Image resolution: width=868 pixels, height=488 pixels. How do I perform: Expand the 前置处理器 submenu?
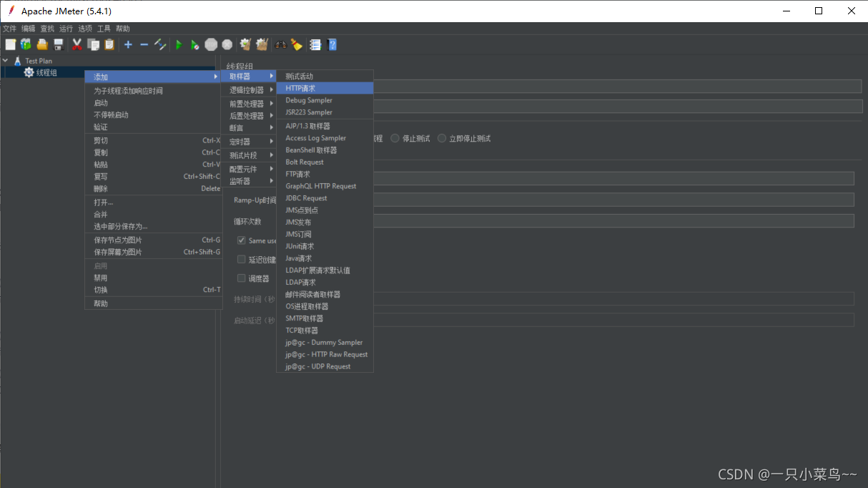[x=248, y=104]
